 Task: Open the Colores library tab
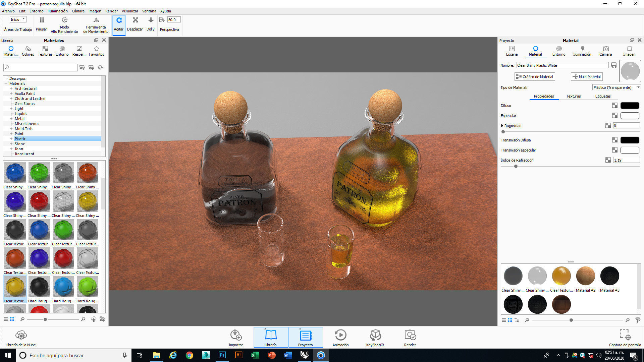(28, 51)
